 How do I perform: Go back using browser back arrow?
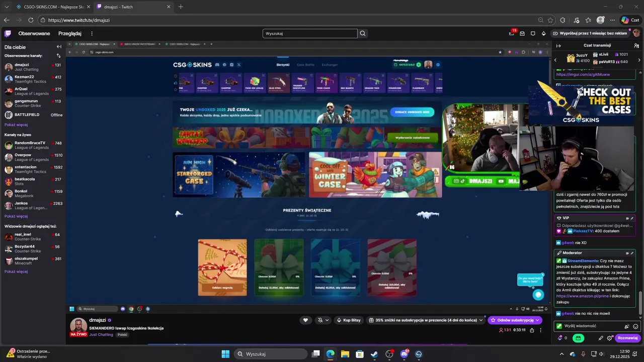[x=7, y=20]
